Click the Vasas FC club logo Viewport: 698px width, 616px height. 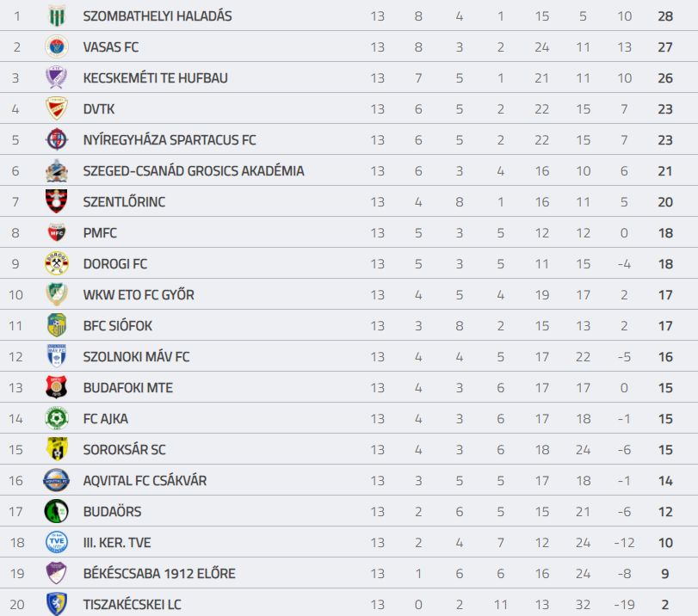point(57,46)
